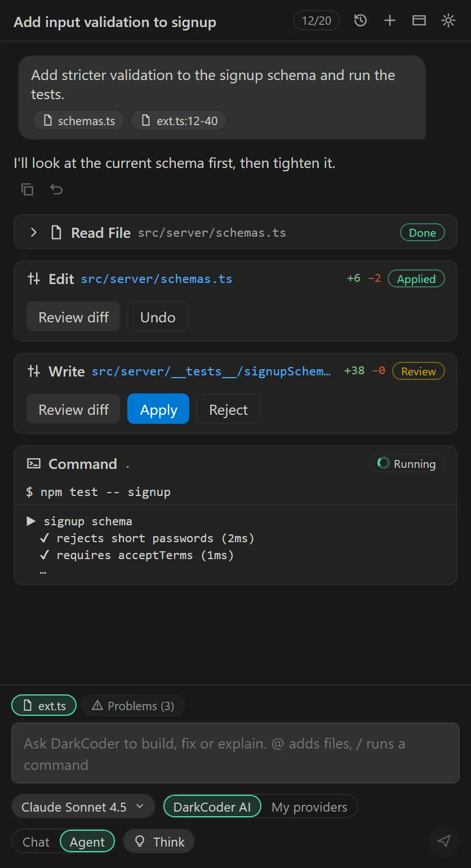Revert message using the undo arrow icon
Image resolution: width=471 pixels, height=868 pixels.
(x=56, y=189)
